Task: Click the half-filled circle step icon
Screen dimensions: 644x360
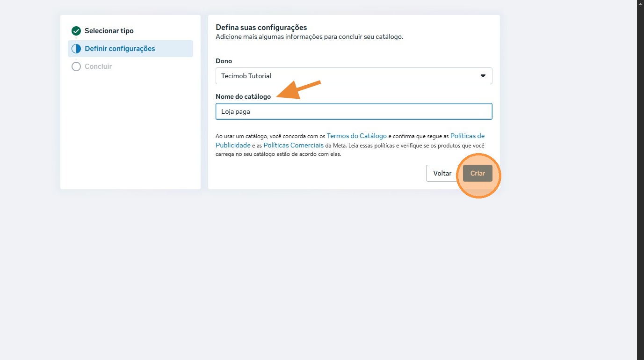Action: (76, 49)
